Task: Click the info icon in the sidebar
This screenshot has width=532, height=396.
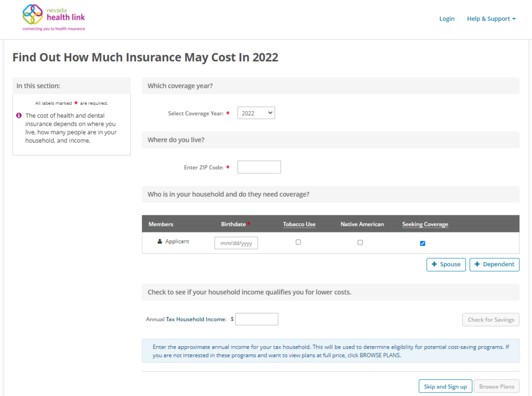Action: click(19, 116)
